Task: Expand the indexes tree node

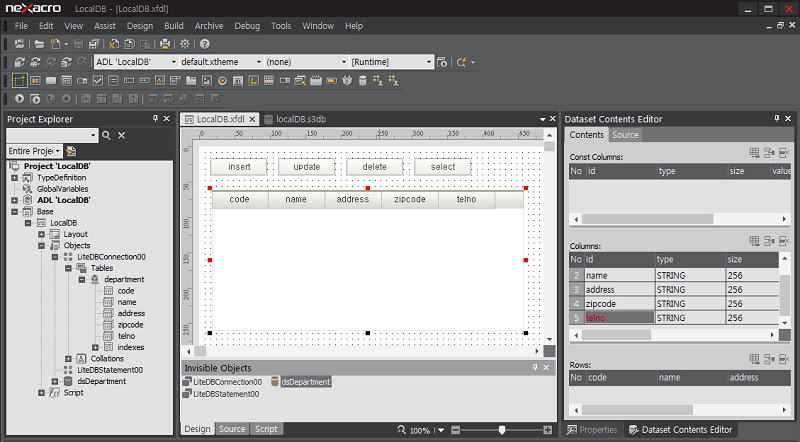Action: click(95, 348)
